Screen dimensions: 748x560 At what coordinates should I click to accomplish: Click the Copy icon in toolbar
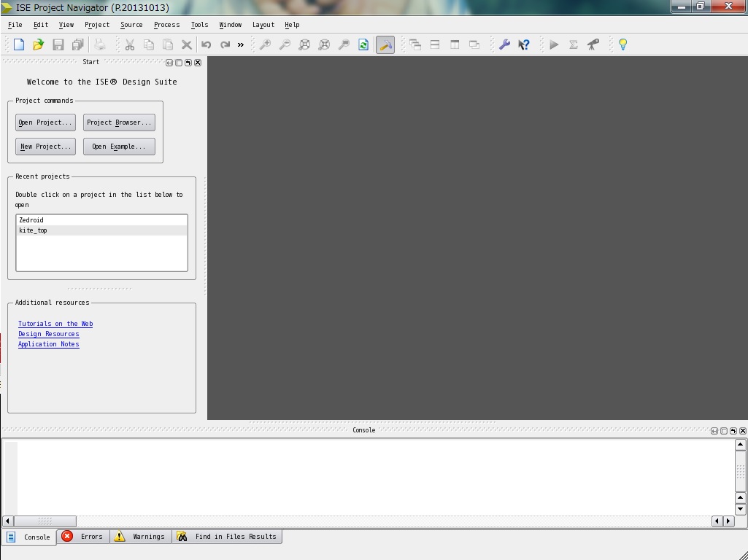[149, 44]
